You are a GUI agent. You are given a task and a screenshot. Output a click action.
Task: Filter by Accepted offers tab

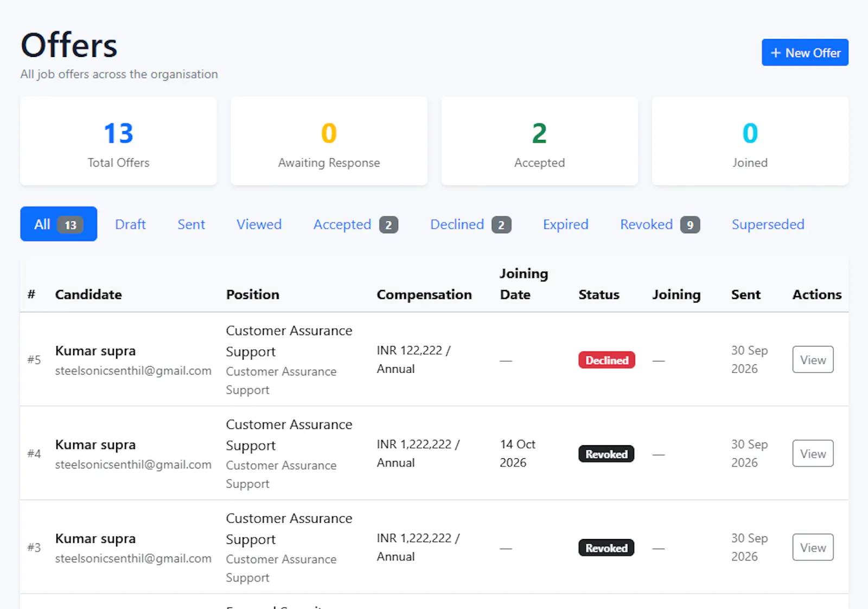(355, 224)
